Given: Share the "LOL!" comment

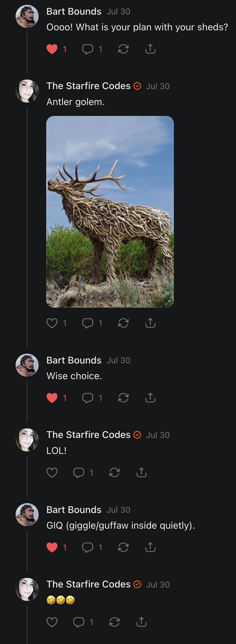Looking at the screenshot, I should tap(141, 472).
